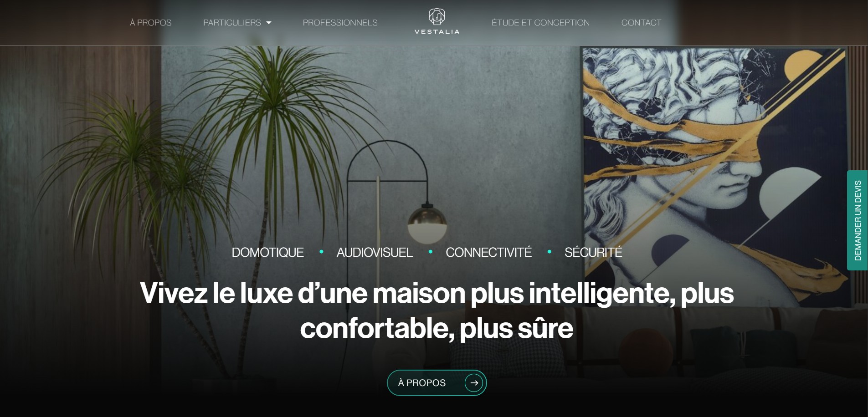Go to the Professionnels page

[340, 23]
